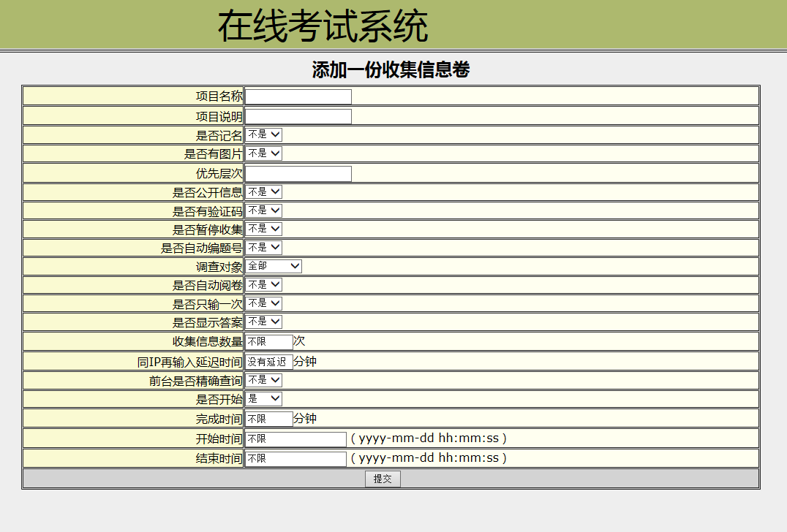The height and width of the screenshot is (532, 787).
Task: Open the 前台是否精确查询 dropdown
Action: point(263,381)
